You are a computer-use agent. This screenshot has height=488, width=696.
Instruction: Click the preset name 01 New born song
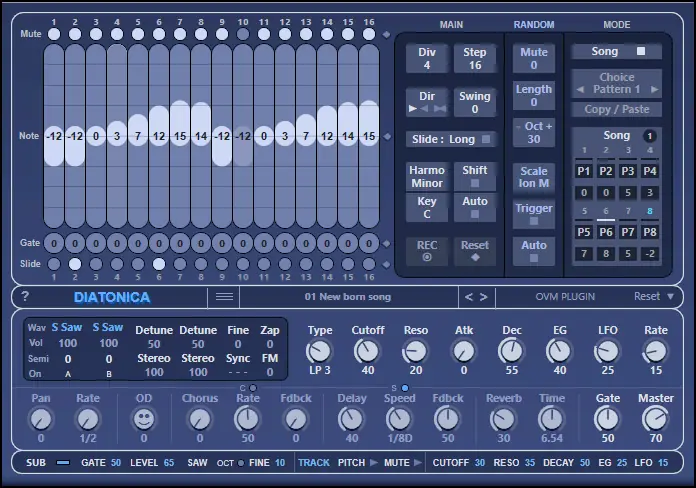pyautogui.click(x=347, y=297)
